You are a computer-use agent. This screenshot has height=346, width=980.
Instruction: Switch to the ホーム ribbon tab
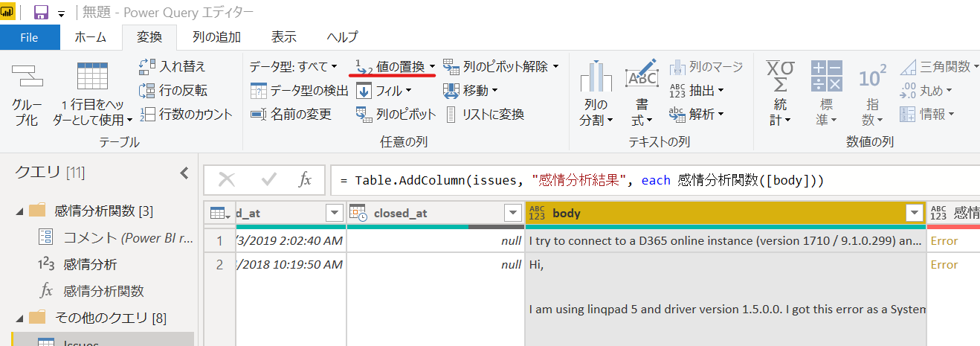(x=91, y=36)
